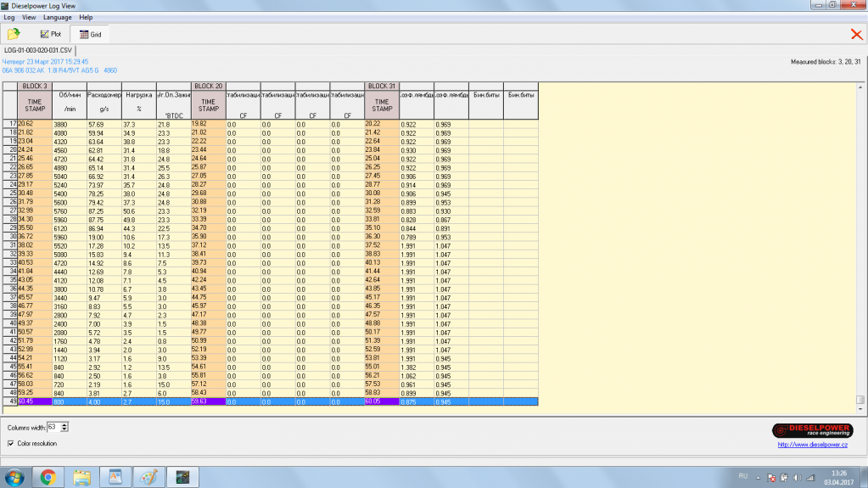Open the Language menu
Screen dimensions: 868x488
tap(58, 17)
